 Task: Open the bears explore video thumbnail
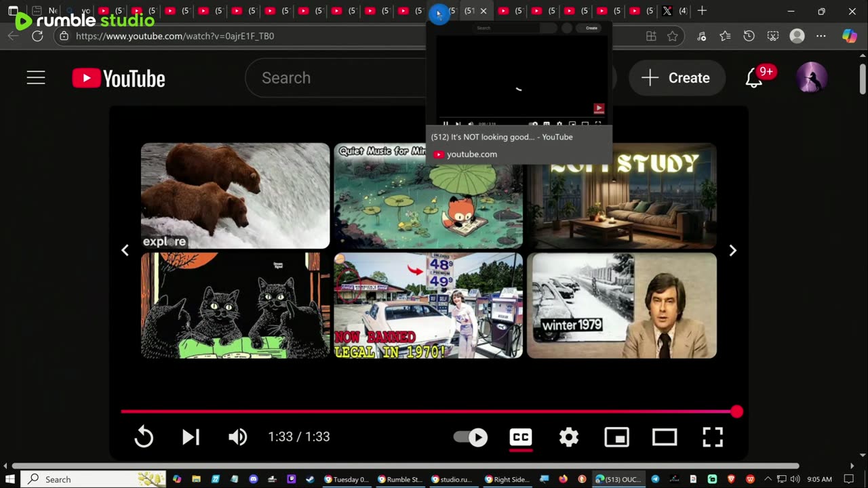click(235, 196)
